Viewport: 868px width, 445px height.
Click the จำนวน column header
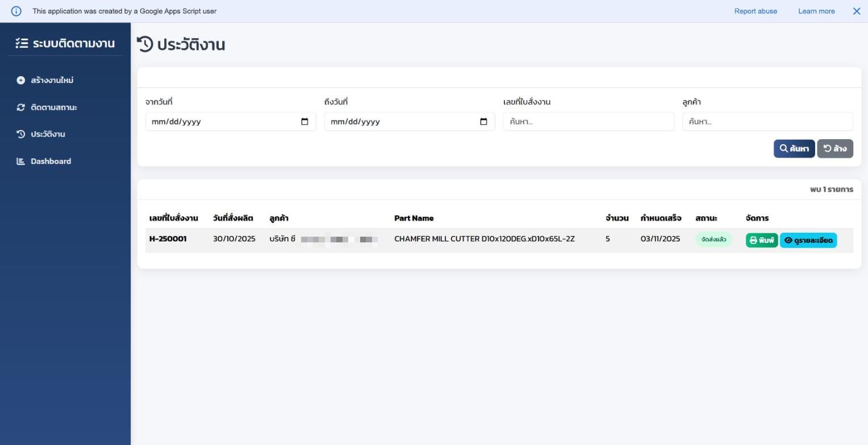tap(617, 219)
